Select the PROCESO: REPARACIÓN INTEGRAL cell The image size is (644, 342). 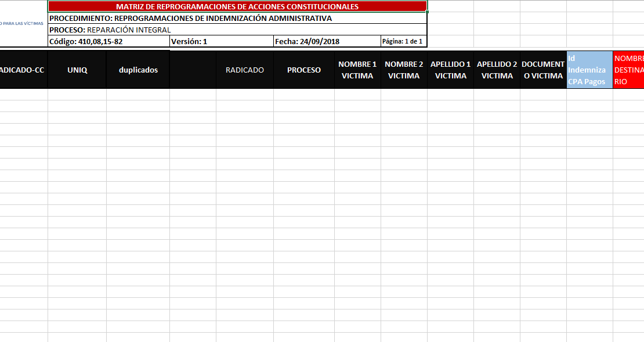[237, 30]
